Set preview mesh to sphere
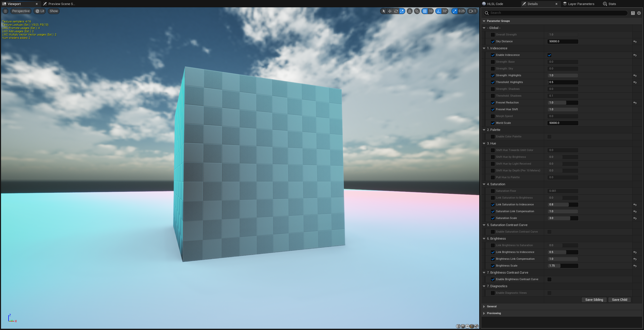This screenshot has height=330, width=644. click(x=463, y=326)
